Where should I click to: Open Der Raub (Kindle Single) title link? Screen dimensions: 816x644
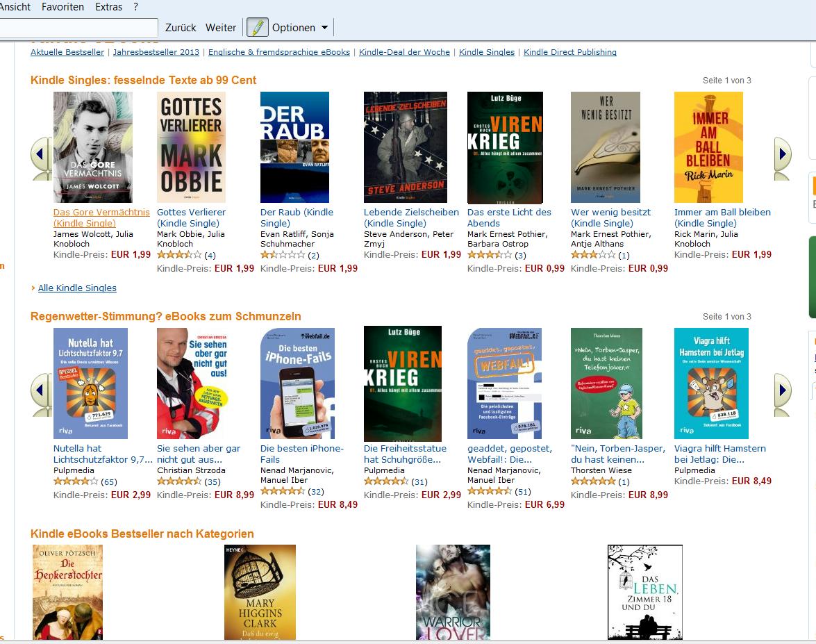297,217
